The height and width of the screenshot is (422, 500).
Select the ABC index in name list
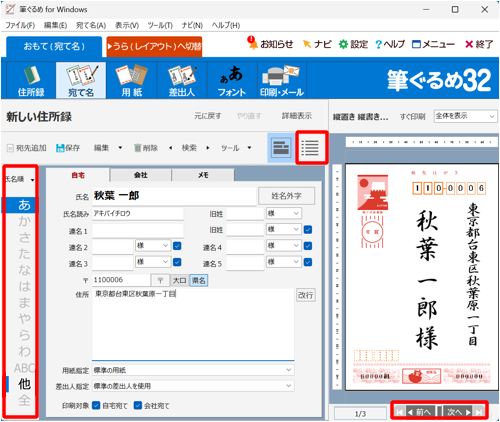point(24,368)
